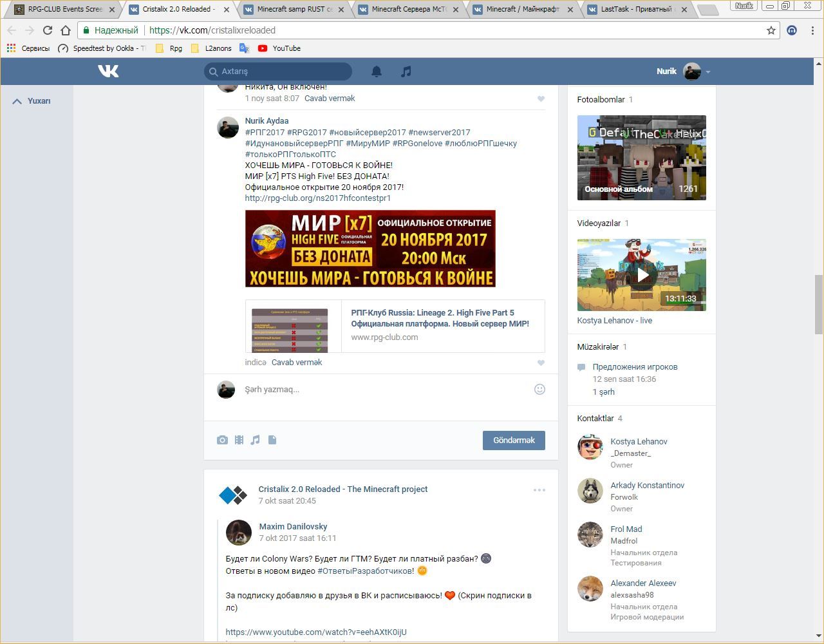Reload the page

coord(48,30)
